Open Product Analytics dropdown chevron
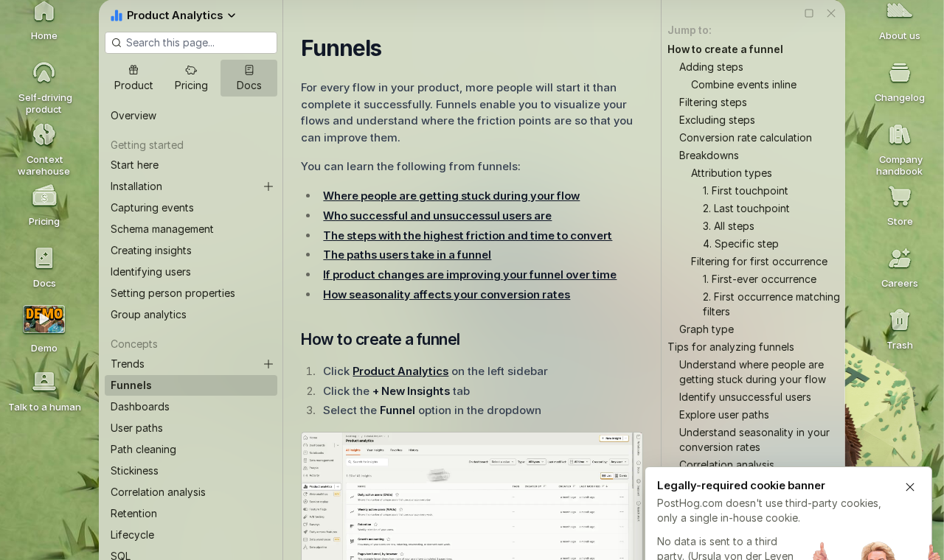The width and height of the screenshot is (944, 560). (x=232, y=15)
